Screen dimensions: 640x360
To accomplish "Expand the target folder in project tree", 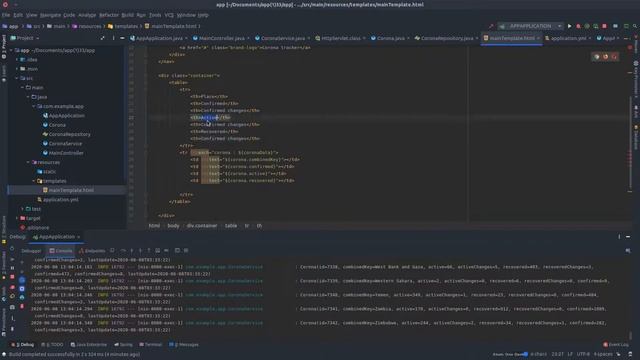I will [17, 218].
